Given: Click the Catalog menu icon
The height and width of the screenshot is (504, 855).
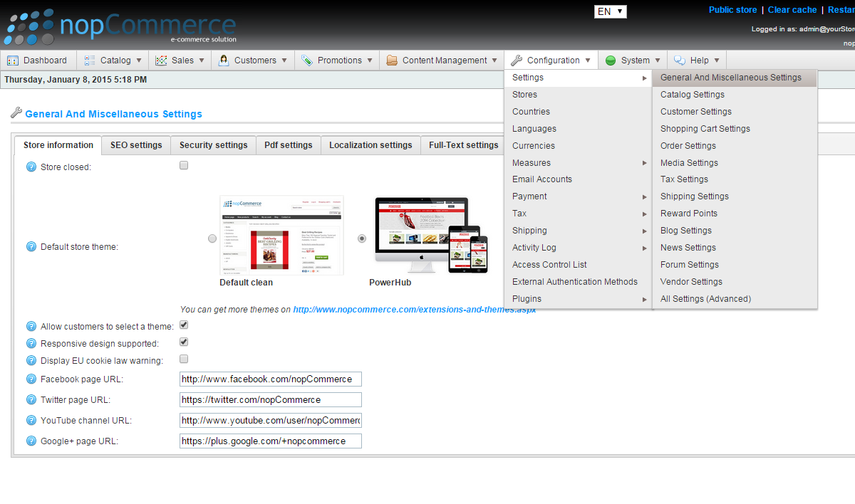Looking at the screenshot, I should click(90, 61).
